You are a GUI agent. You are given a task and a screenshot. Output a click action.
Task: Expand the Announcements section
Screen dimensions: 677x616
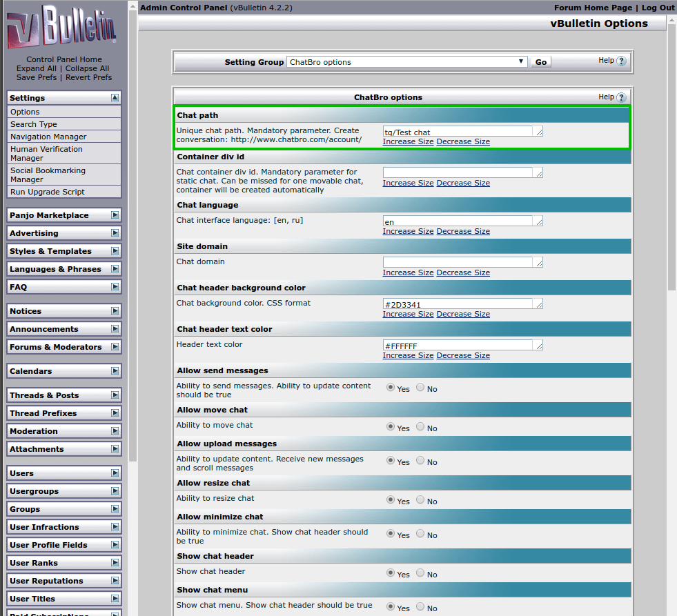(115, 329)
